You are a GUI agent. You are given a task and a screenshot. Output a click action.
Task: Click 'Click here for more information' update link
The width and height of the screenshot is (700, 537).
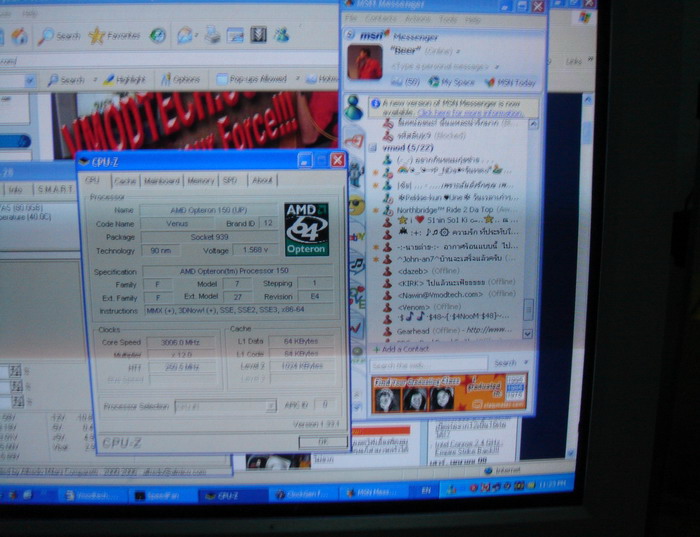[470, 113]
